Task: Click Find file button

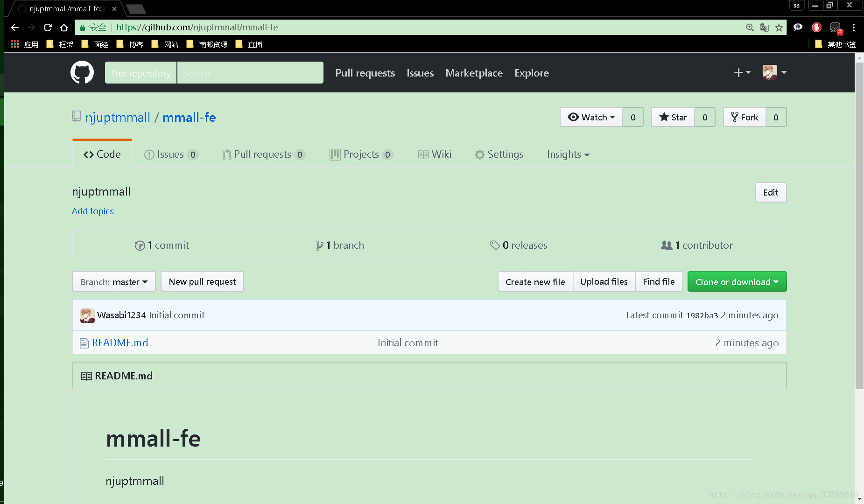Action: coord(659,282)
